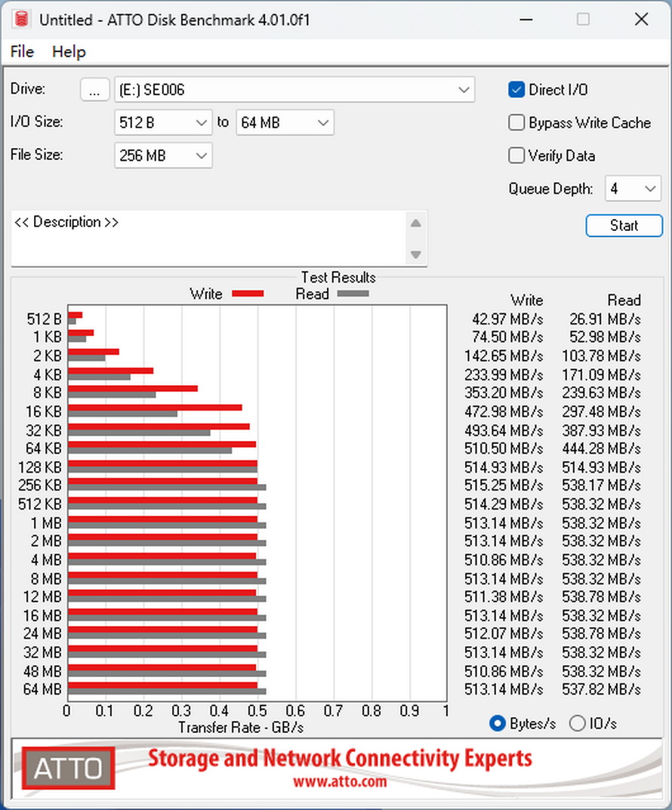
Task: Click the red Write legend swatch
Action: pos(247,294)
